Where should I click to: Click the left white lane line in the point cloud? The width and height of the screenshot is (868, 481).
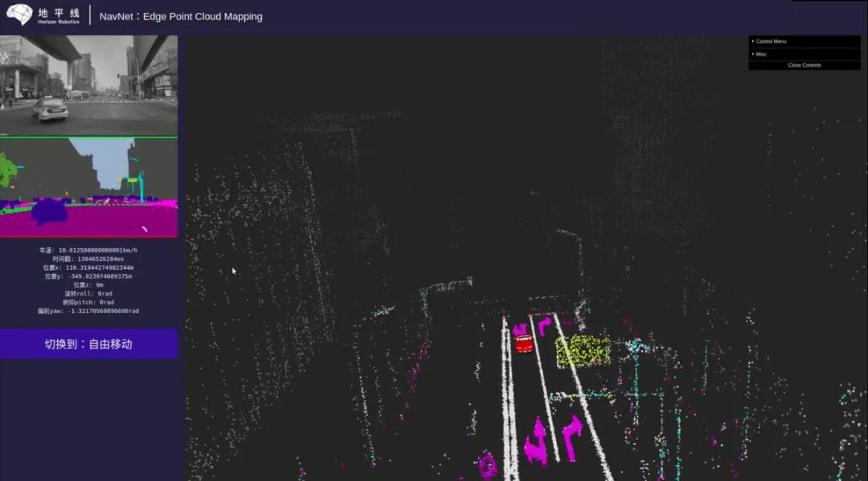[509, 398]
